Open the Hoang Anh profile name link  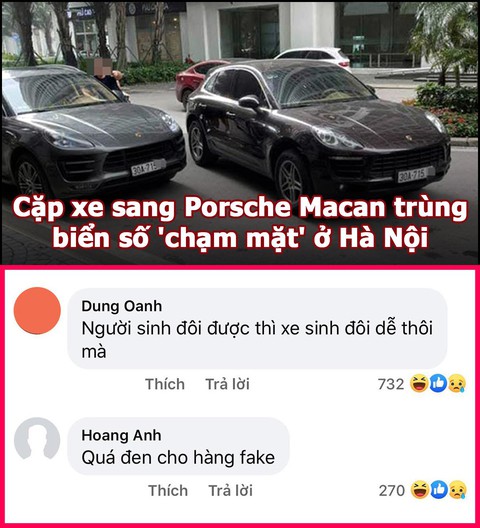click(x=121, y=435)
